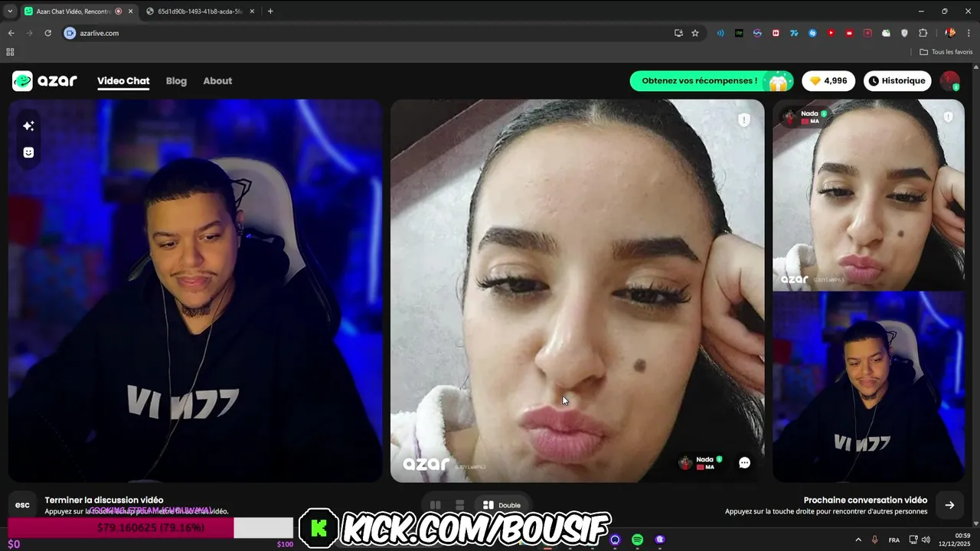Click Obtenez vos récompenses button
This screenshot has height=551, width=980.
711,80
